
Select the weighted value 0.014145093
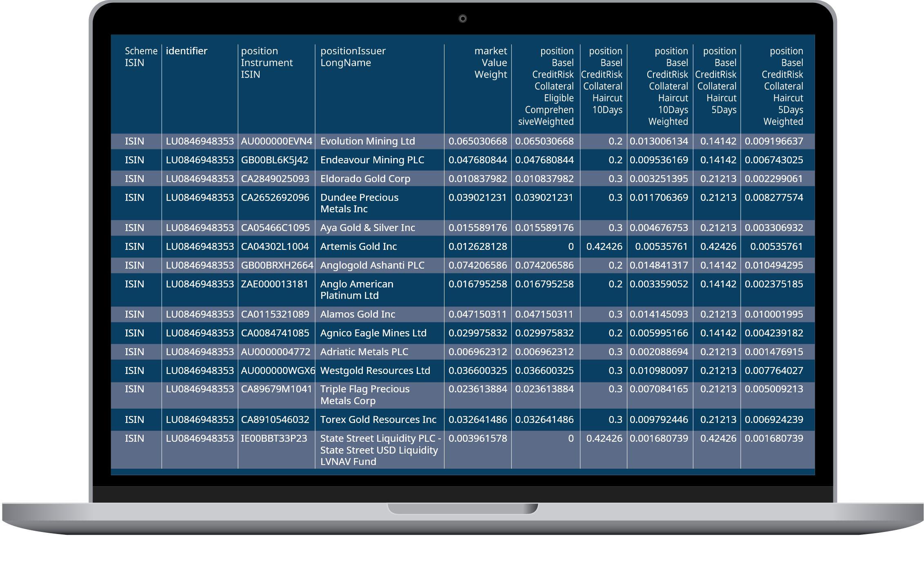pyautogui.click(x=659, y=314)
